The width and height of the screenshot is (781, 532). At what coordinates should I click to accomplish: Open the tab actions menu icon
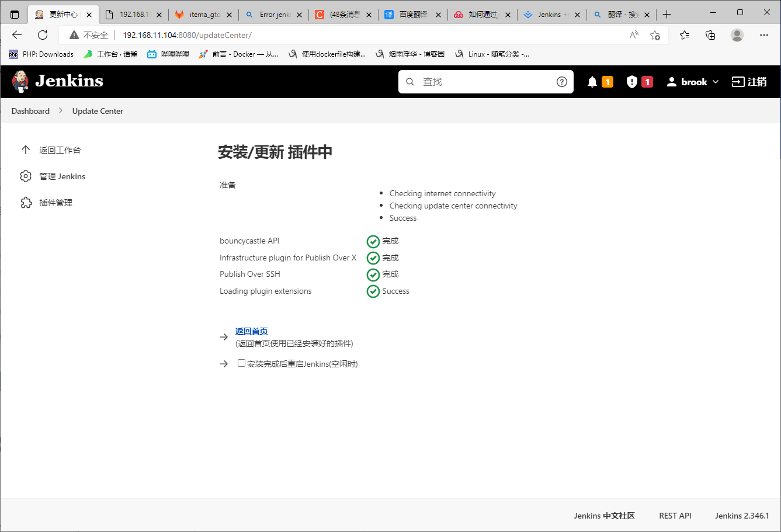[x=15, y=15]
